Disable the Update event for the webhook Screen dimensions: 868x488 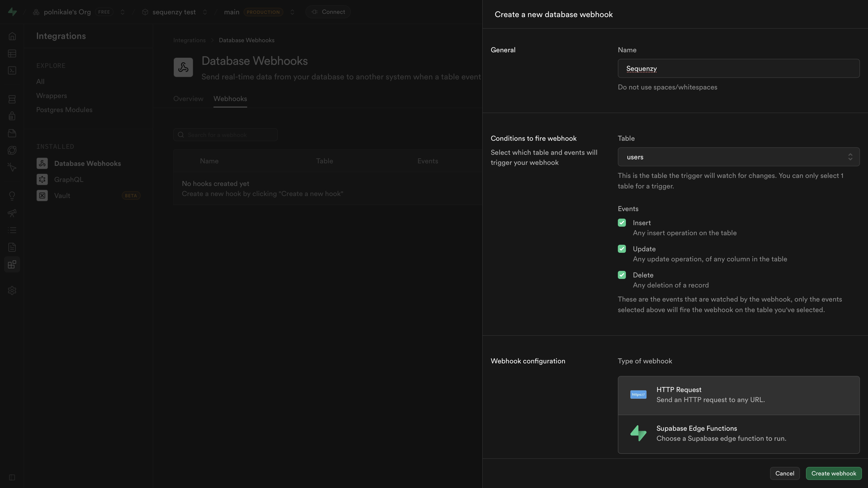pos(622,249)
